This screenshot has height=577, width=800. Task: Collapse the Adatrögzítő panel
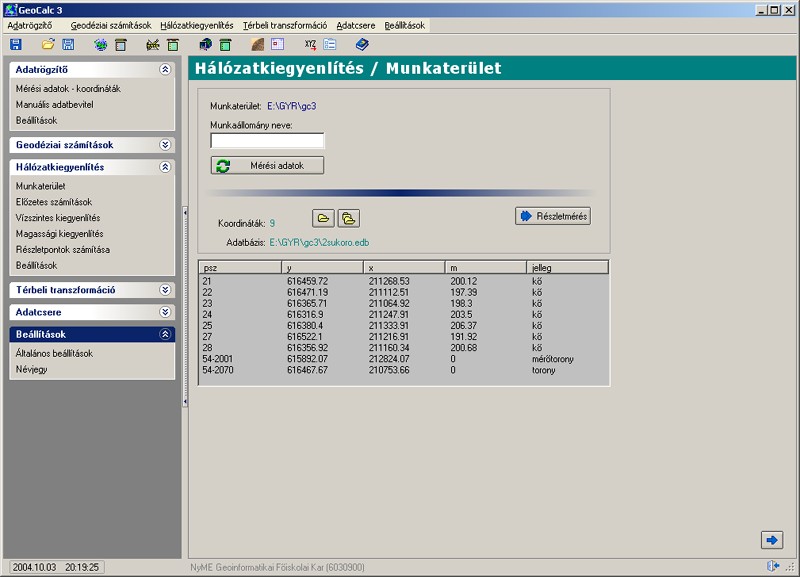point(165,69)
